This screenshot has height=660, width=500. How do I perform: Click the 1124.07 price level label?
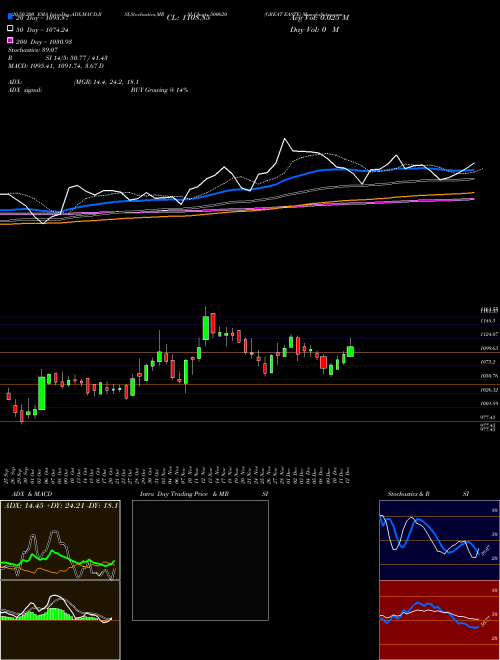(x=489, y=334)
